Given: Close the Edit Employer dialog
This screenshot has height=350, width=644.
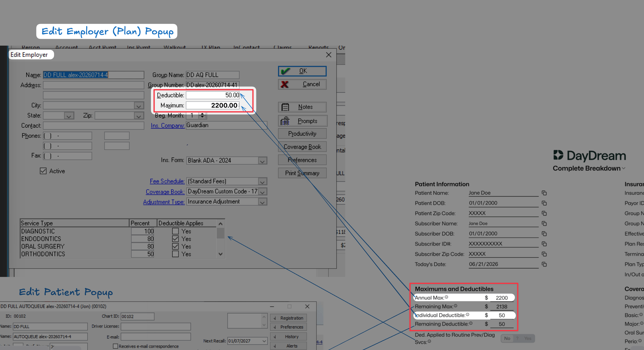Looking at the screenshot, I should pos(329,55).
